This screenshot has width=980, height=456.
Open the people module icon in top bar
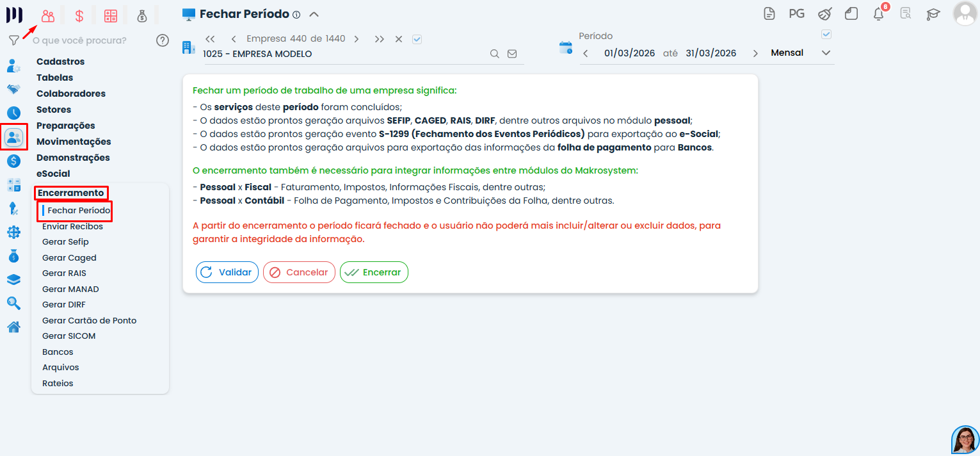click(48, 16)
